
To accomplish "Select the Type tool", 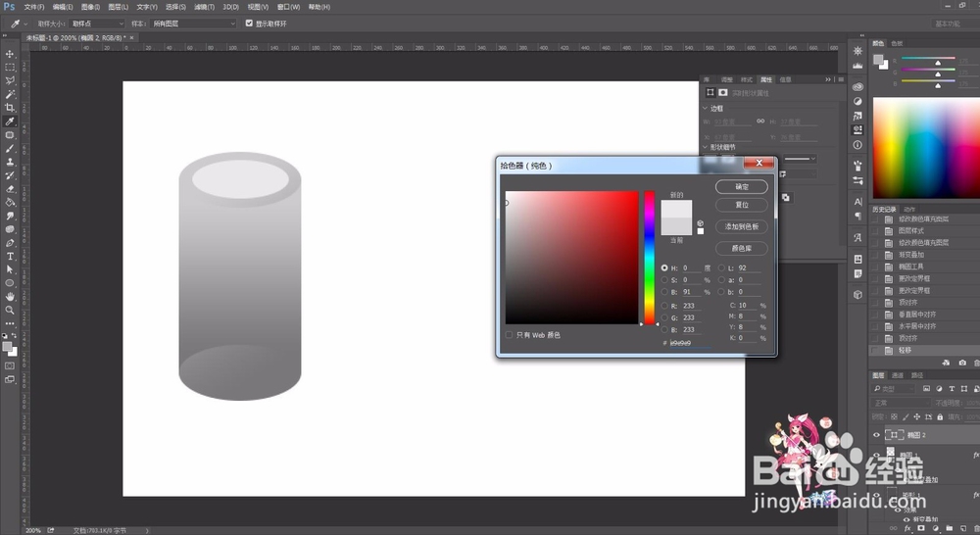I will [x=10, y=257].
